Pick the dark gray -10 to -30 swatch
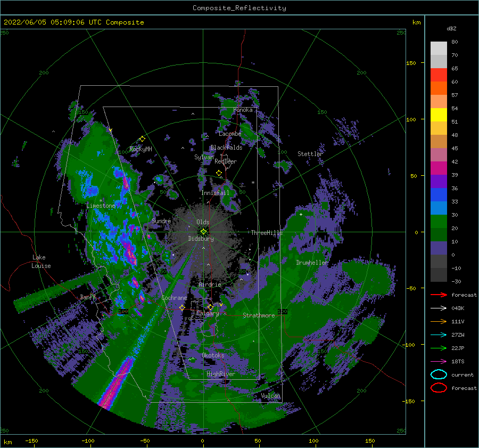The width and height of the screenshot is (479, 448). click(x=439, y=275)
